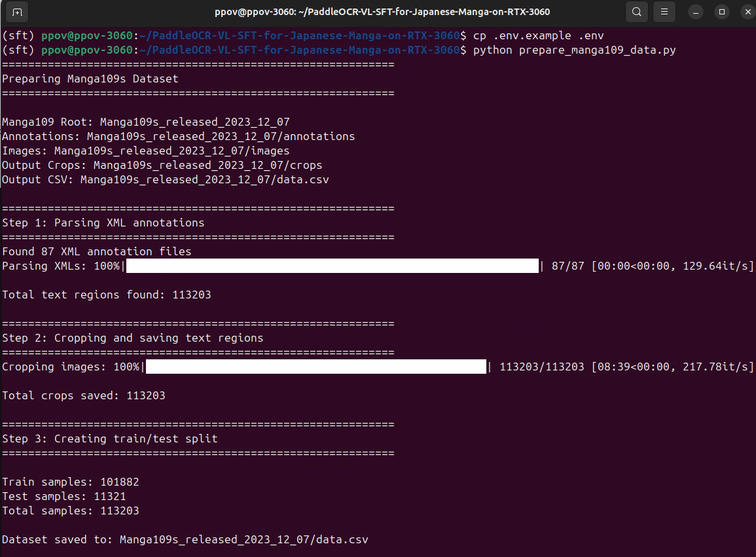Click the Output Crops path line
The width and height of the screenshot is (756, 557).
162,165
